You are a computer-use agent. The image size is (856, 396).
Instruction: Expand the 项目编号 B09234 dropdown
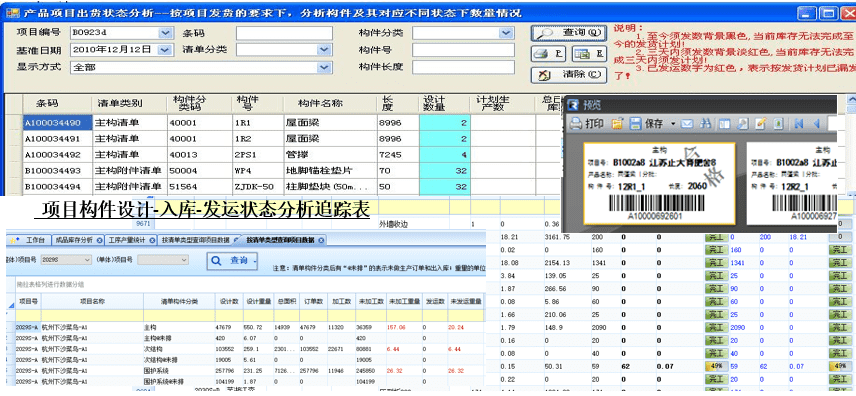(x=165, y=33)
